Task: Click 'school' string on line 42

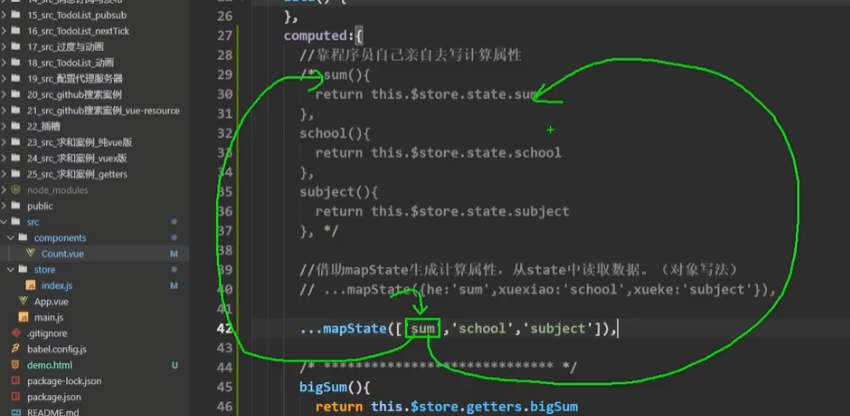Action: (x=482, y=328)
